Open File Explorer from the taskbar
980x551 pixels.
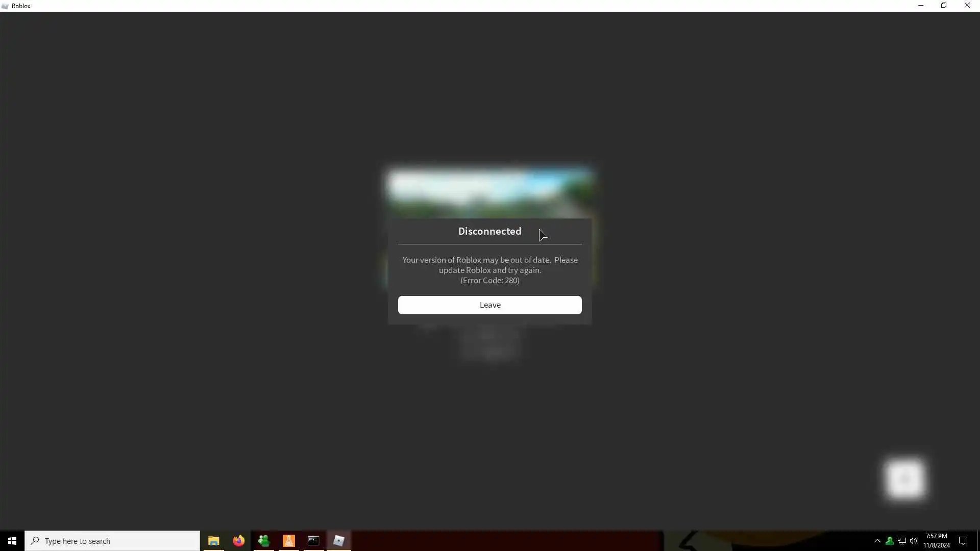(213, 541)
